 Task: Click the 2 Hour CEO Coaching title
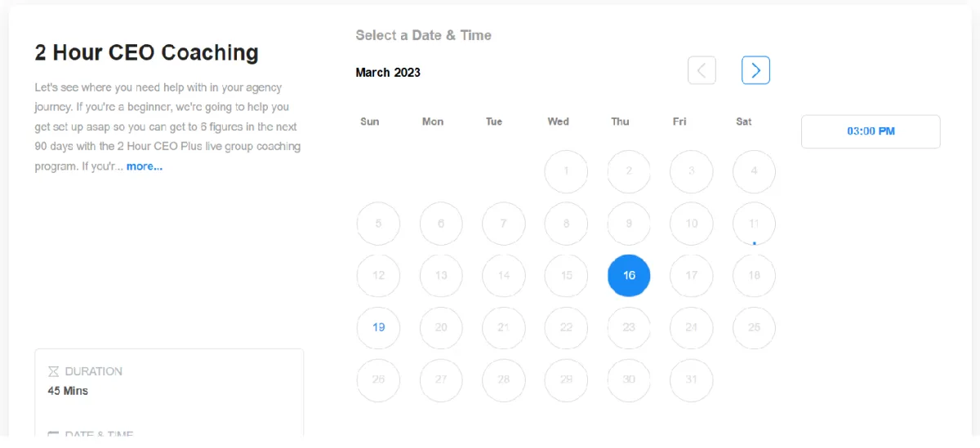(x=146, y=53)
